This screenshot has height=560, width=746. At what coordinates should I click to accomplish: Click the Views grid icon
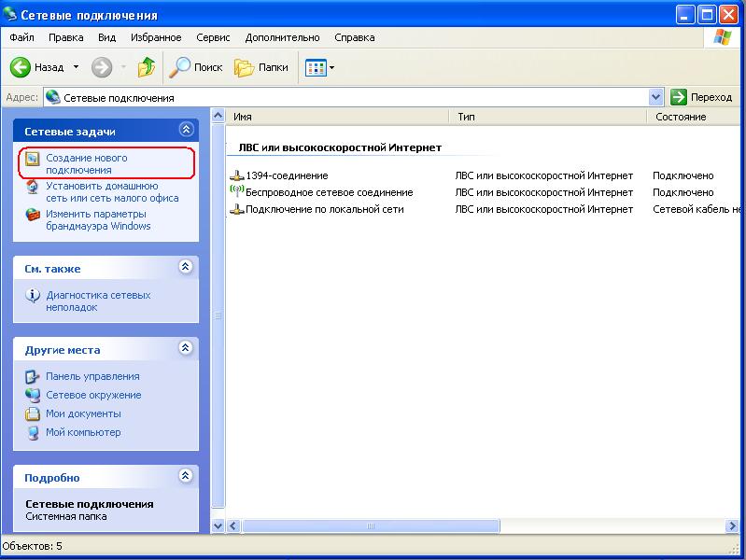316,67
